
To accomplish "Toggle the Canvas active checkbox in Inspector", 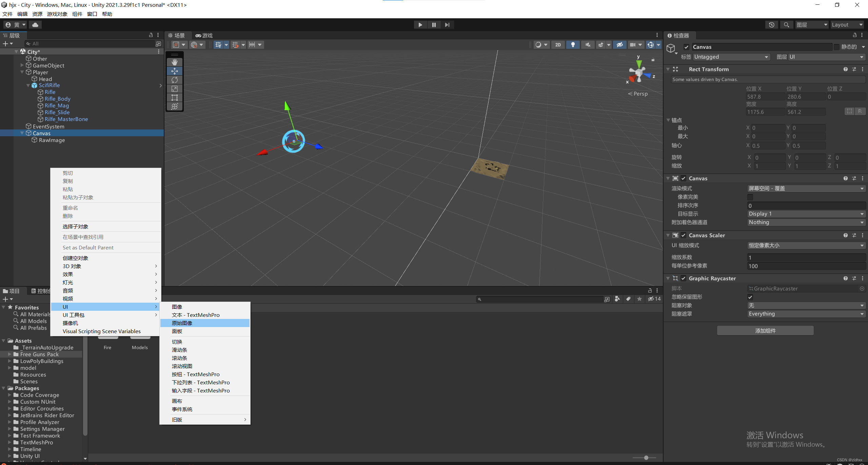I will 686,47.
